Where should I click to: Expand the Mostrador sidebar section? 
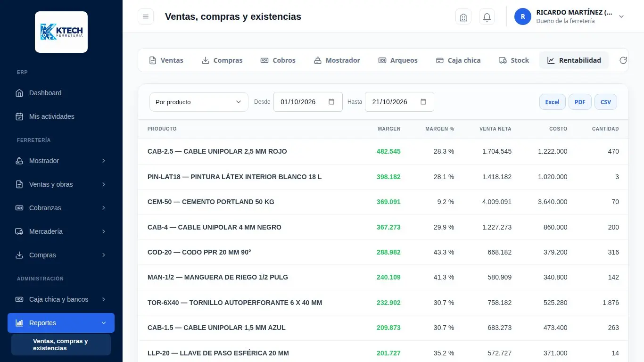pyautogui.click(x=61, y=161)
